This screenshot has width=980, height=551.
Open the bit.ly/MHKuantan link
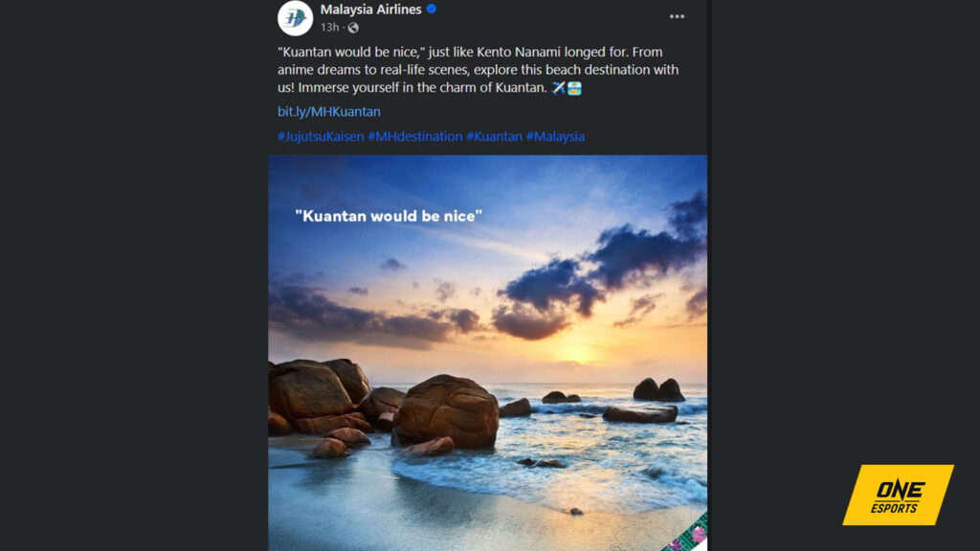tap(328, 111)
